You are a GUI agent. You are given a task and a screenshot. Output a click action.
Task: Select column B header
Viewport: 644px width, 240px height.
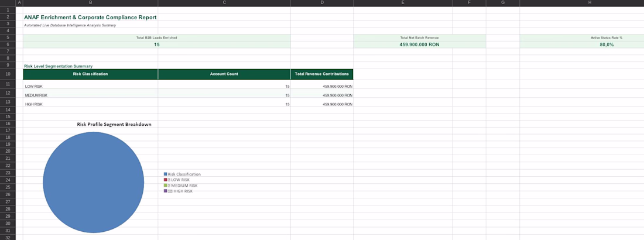click(x=90, y=3)
